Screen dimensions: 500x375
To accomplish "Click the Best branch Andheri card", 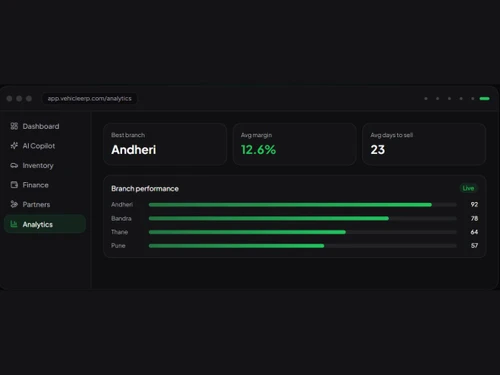I will [x=165, y=144].
